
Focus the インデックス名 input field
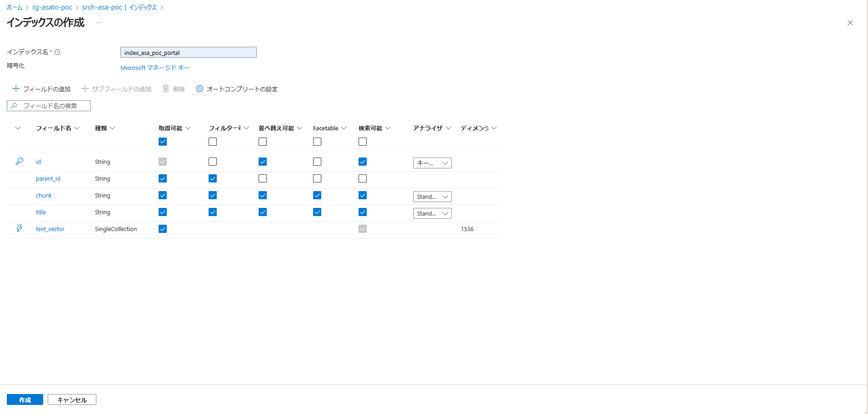pyautogui.click(x=189, y=52)
